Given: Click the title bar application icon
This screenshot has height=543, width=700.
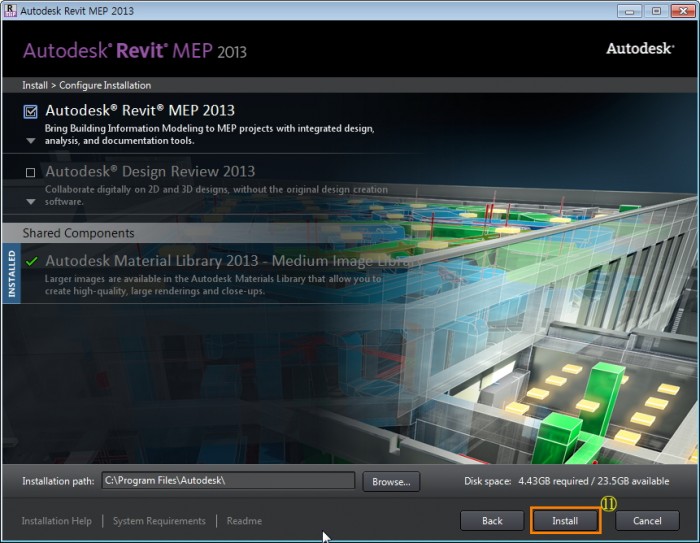Looking at the screenshot, I should point(11,10).
